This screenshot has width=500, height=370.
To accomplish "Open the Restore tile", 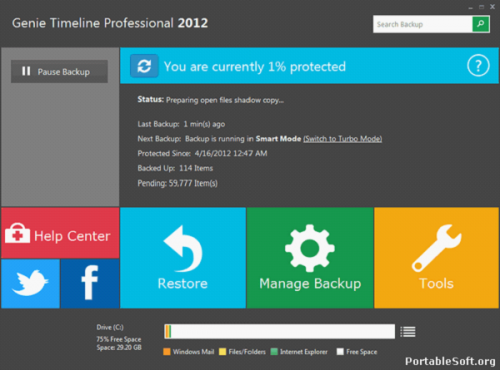I will (x=183, y=258).
